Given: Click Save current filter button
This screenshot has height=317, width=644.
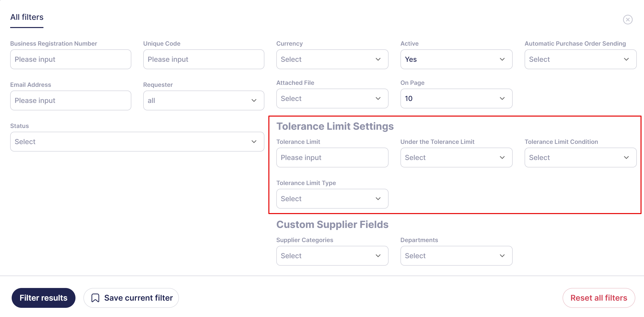Looking at the screenshot, I should (131, 298).
